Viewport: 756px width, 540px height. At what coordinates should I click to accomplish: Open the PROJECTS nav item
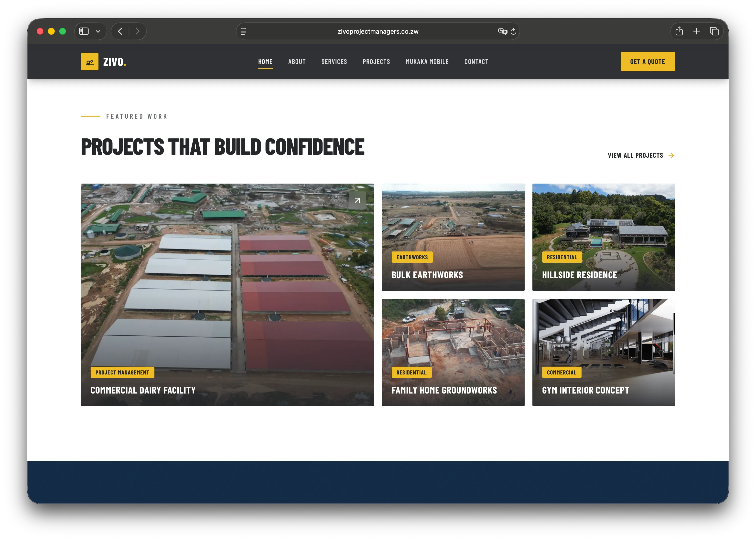tap(376, 62)
